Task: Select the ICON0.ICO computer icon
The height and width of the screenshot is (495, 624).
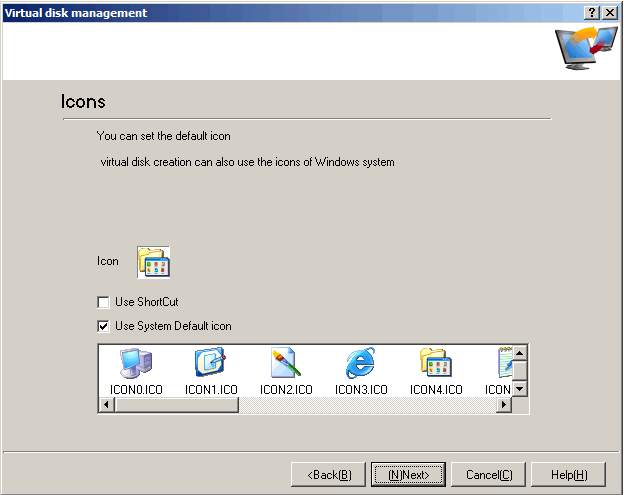Action: pos(135,364)
